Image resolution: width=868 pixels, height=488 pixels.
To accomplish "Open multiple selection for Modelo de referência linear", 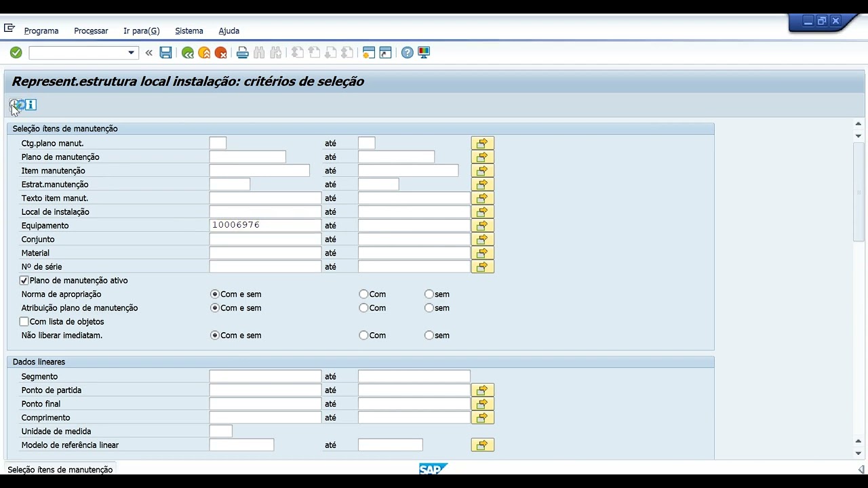I will pyautogui.click(x=482, y=445).
